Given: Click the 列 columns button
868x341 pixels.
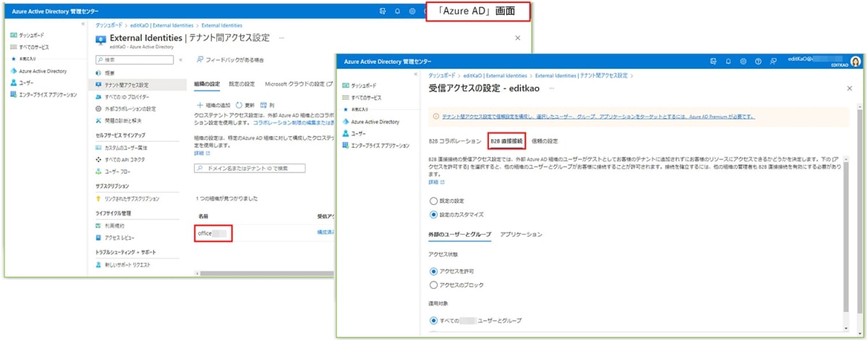Looking at the screenshot, I should [267, 104].
